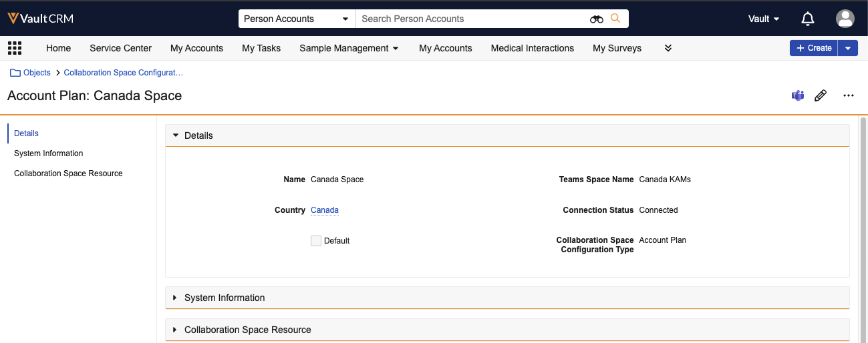Viewport: 868px width, 343px height.
Task: Click the orange search magnifier icon
Action: tap(615, 19)
